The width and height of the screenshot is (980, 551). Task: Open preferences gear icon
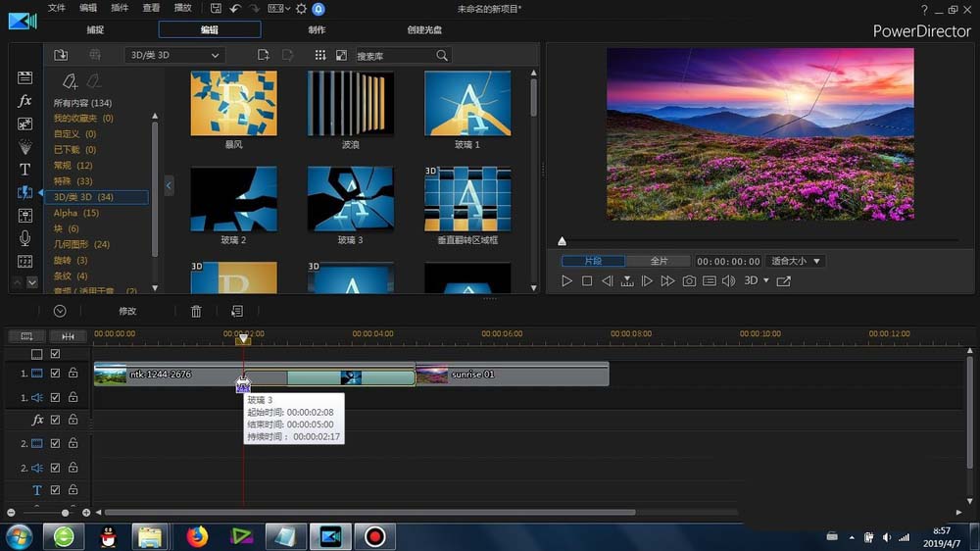pos(301,9)
